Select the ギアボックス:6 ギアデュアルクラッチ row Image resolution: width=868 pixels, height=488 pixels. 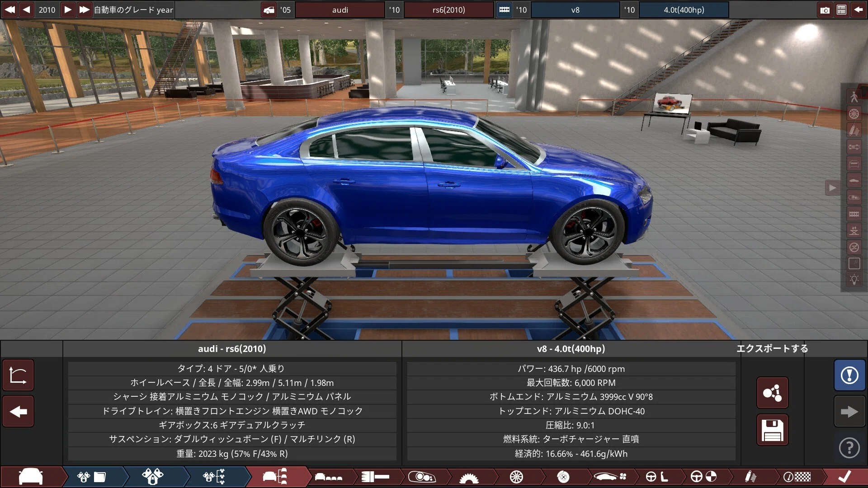pos(232,425)
